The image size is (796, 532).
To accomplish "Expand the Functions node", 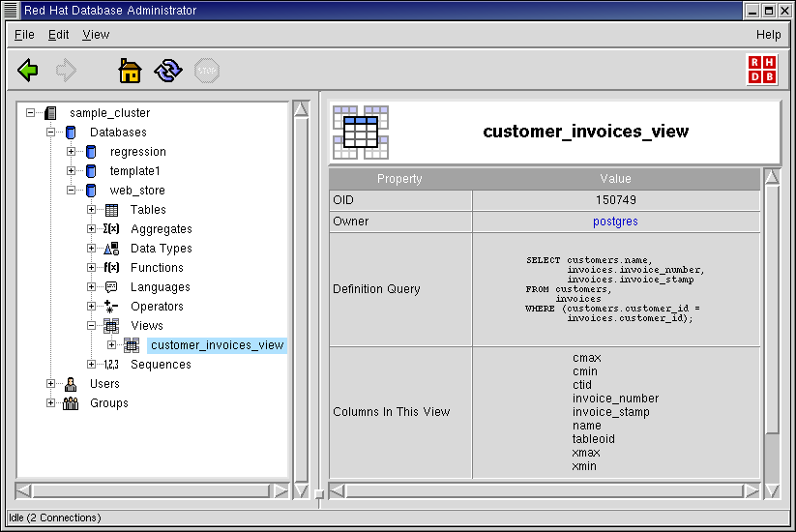I will pyautogui.click(x=91, y=268).
